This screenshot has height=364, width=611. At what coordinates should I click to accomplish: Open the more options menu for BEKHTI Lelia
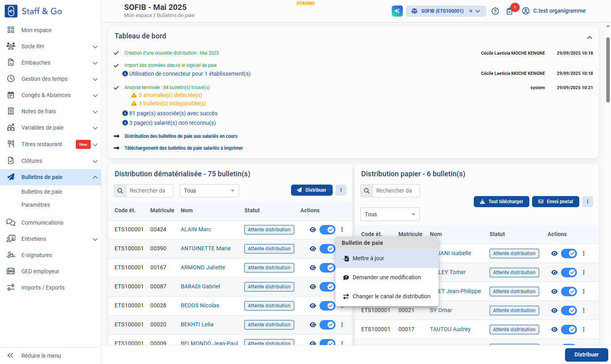pyautogui.click(x=342, y=325)
